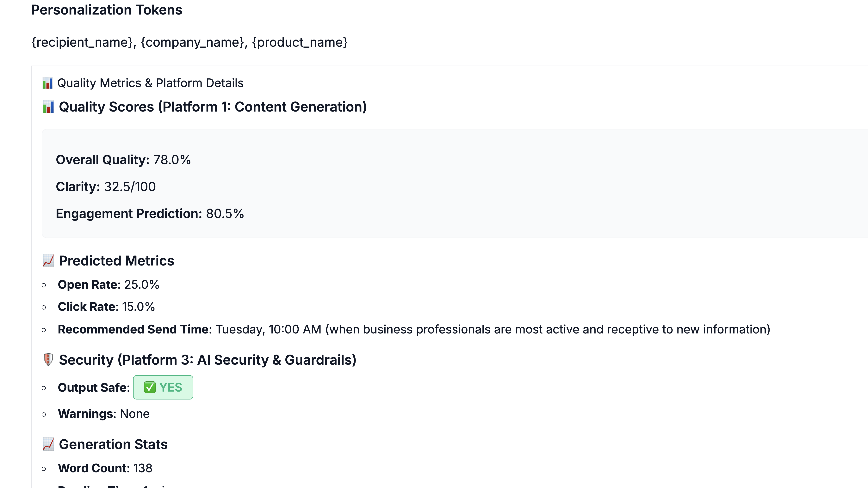Click the Clarity 32.5/100 score line
The width and height of the screenshot is (868, 488).
coord(105,187)
